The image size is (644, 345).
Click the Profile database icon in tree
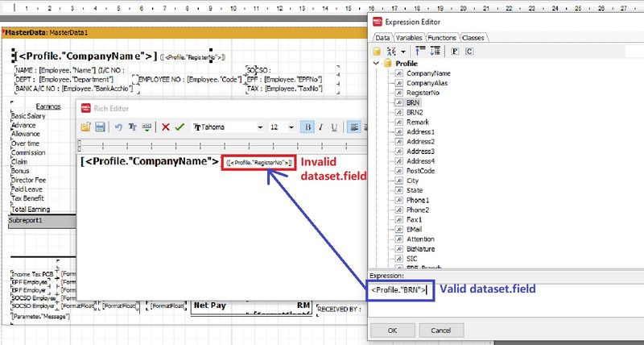[388, 64]
